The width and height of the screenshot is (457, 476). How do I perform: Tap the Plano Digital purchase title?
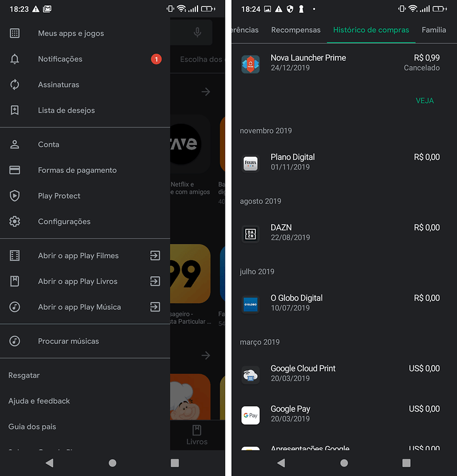[293, 157]
